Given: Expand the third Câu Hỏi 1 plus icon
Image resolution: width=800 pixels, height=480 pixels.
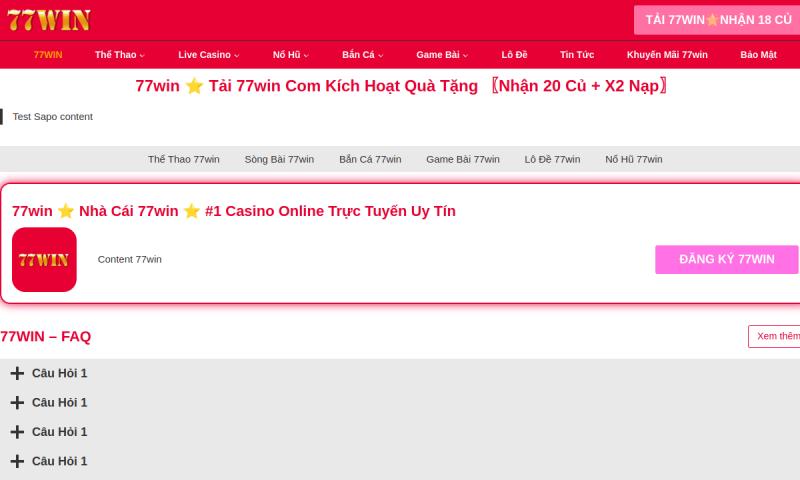Looking at the screenshot, I should tap(17, 432).
